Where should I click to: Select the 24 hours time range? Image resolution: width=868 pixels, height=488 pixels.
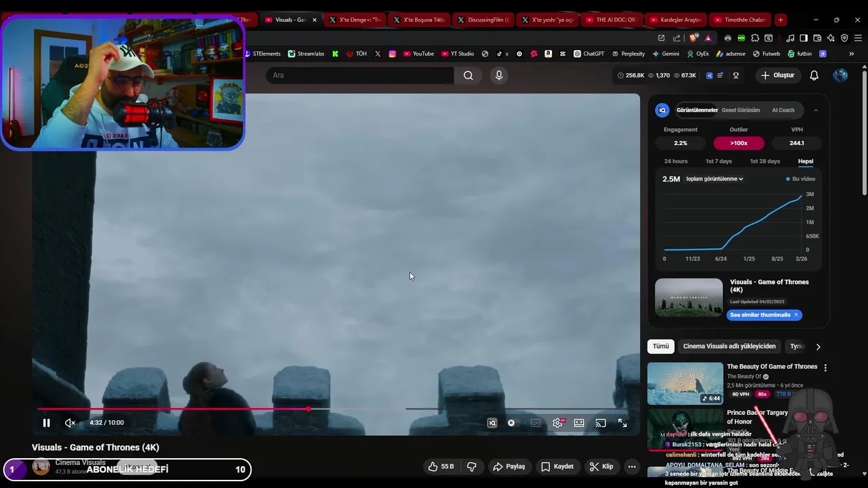click(x=676, y=161)
